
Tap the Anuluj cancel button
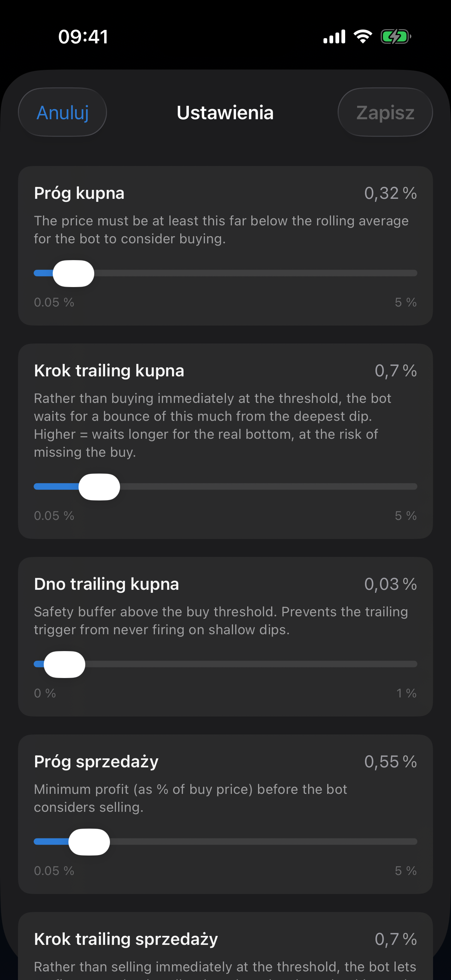tap(62, 112)
